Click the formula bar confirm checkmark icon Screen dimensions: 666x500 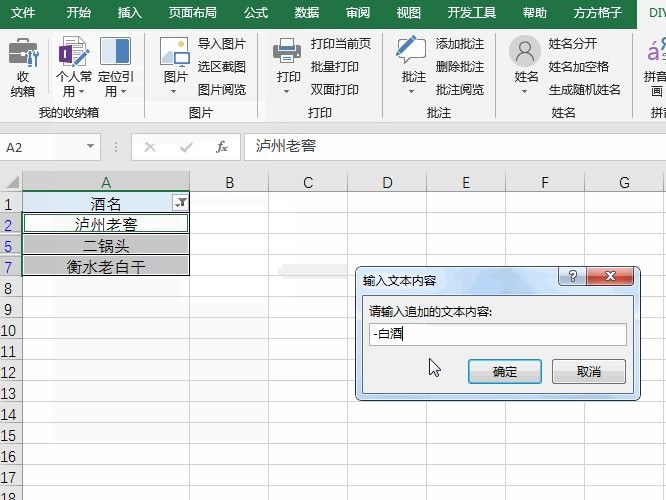(x=186, y=147)
